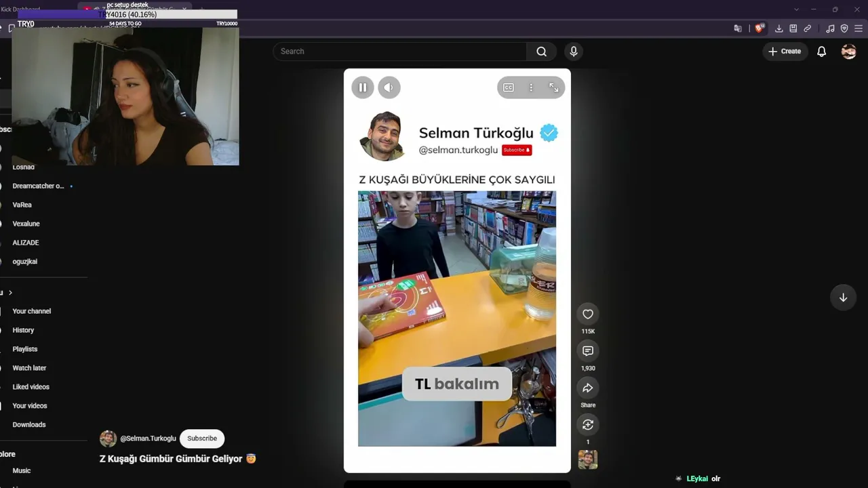
Task: Open the VPN shield icon in toolbar
Action: tap(844, 28)
